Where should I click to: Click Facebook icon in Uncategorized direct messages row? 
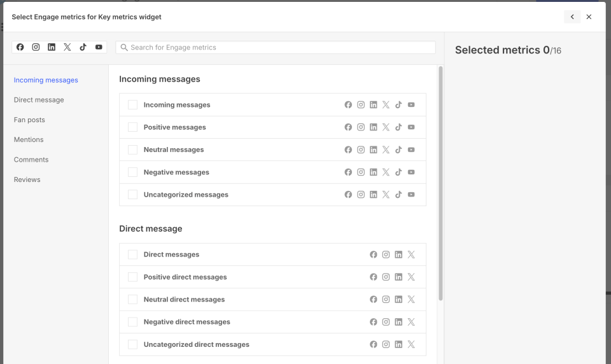click(374, 344)
